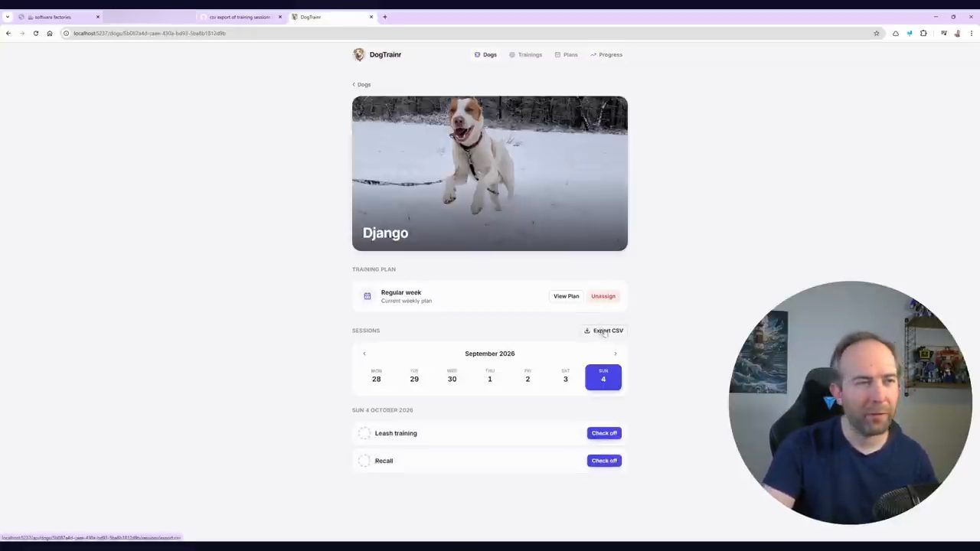Bookmark this page with the star icon
Image resolution: width=980 pixels, height=551 pixels.
pos(877,33)
